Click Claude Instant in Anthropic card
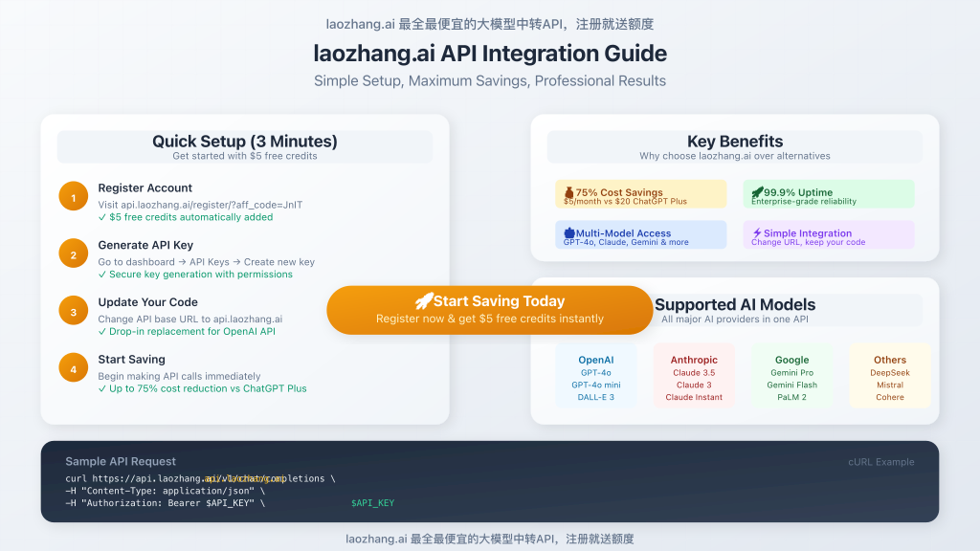This screenshot has width=980, height=551. click(694, 397)
